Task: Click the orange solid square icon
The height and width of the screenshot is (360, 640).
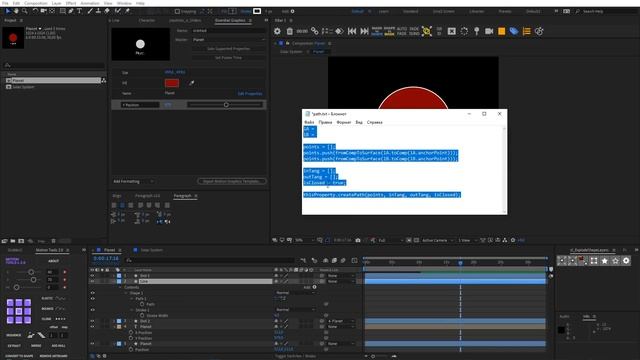Action: 501,31
